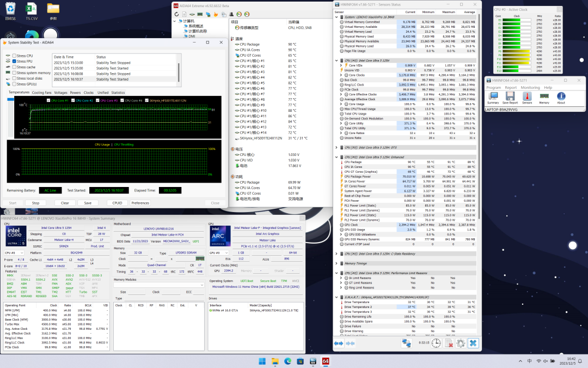Open TS.CSV desktop file icon
This screenshot has height=368, width=588.
click(32, 11)
